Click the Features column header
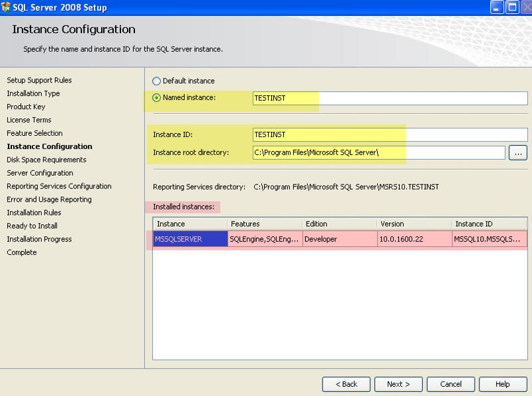532x396 pixels. (265, 224)
